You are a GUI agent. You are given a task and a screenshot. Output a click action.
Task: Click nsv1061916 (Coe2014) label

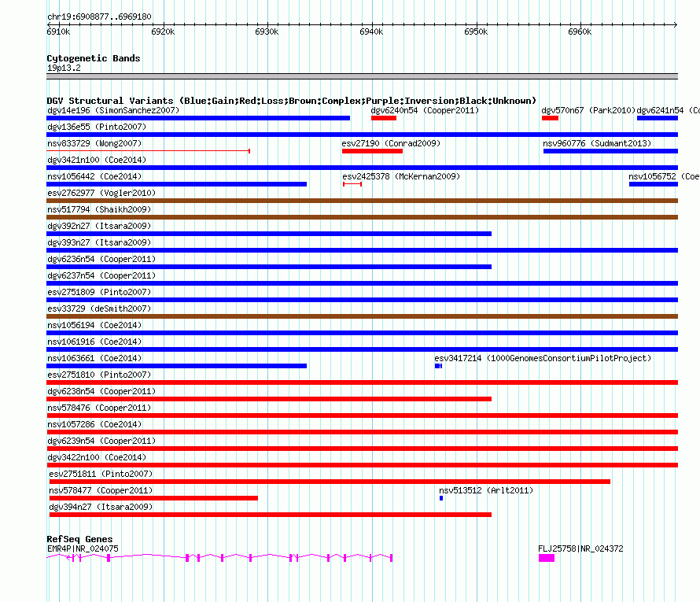tap(94, 342)
